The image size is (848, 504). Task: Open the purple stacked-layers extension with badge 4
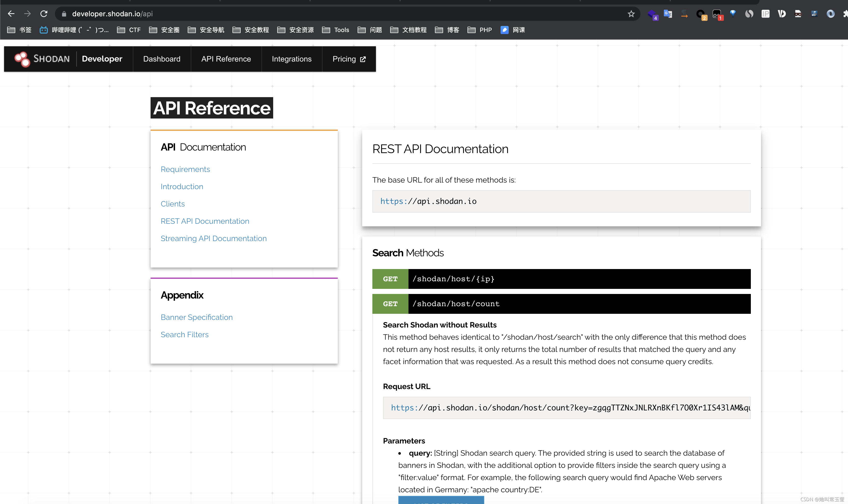pyautogui.click(x=652, y=14)
